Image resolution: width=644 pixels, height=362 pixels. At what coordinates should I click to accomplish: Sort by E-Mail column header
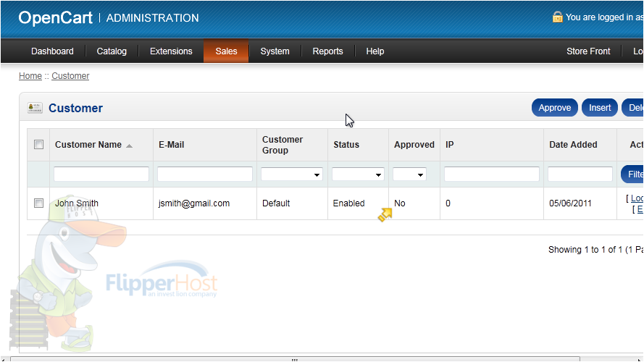tap(171, 145)
